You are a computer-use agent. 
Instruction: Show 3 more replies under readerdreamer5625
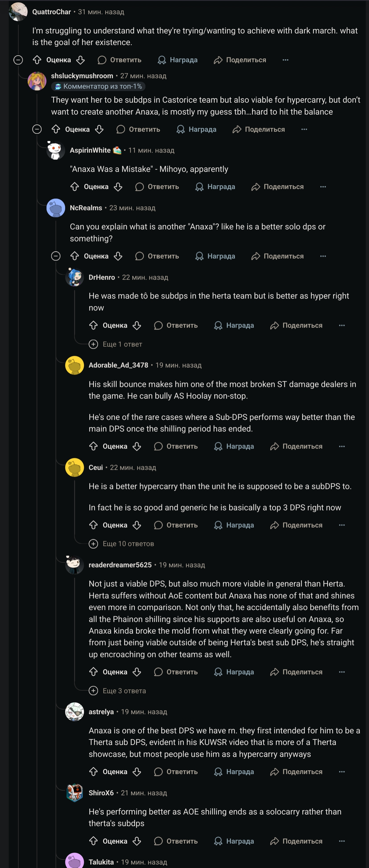point(93,691)
